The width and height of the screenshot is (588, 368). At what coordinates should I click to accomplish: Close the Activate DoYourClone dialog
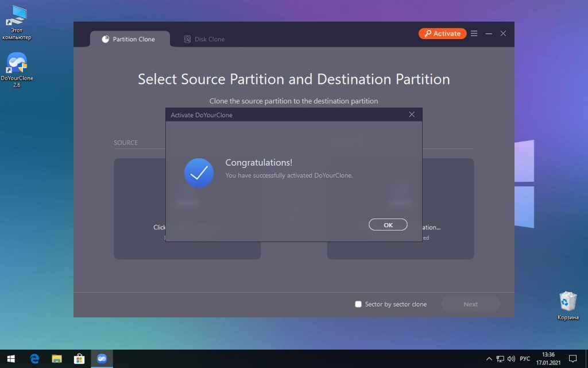click(411, 114)
